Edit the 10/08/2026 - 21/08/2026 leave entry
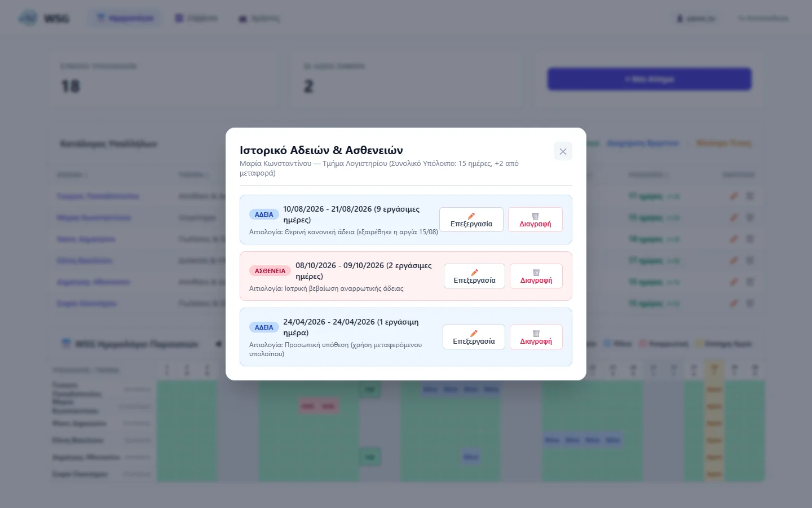Viewport: 812px width, 508px height. point(471,220)
